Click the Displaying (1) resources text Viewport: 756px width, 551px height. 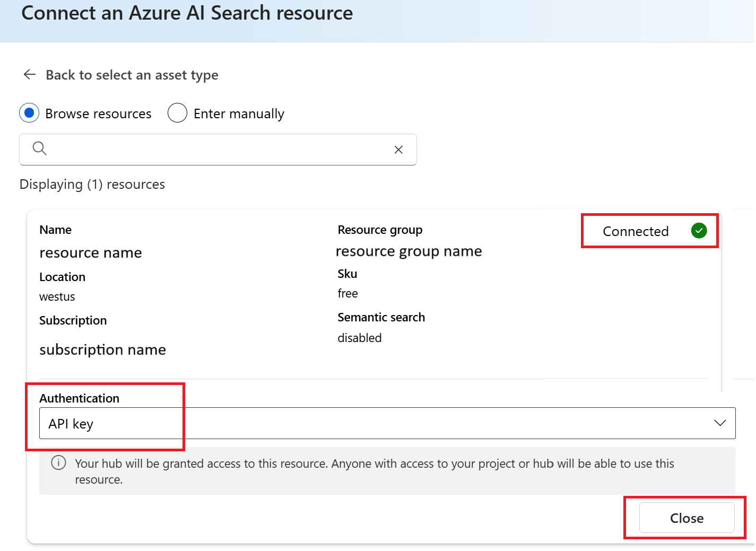(x=92, y=185)
